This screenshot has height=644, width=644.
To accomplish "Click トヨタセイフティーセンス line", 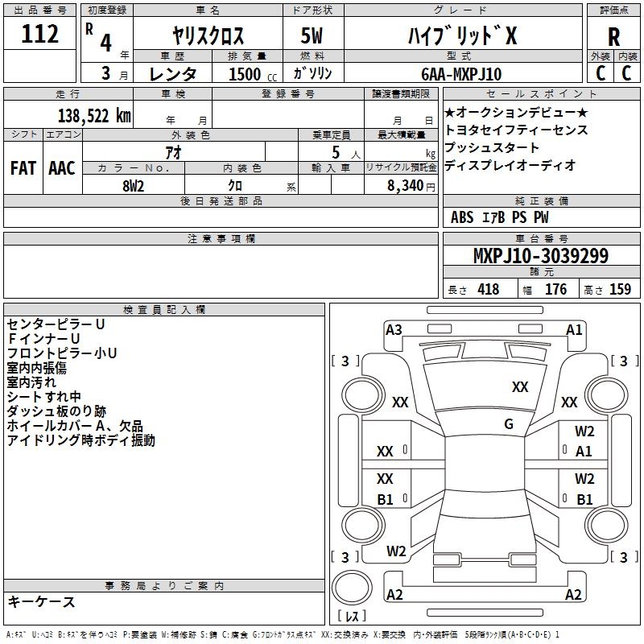I will point(516,130).
